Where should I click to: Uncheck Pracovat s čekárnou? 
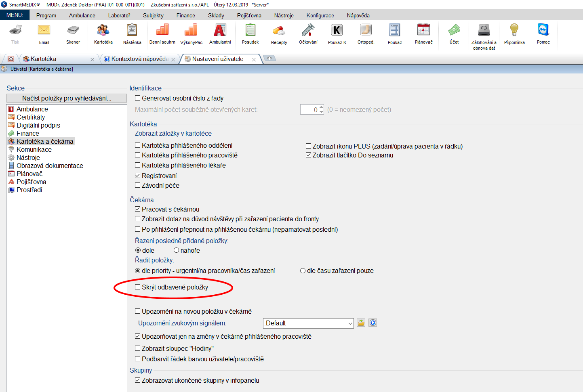(138, 209)
